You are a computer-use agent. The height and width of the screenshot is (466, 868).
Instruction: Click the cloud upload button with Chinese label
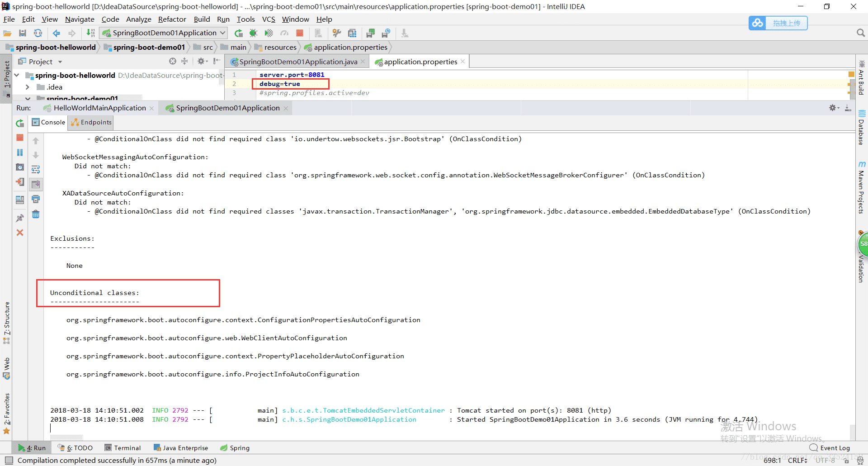[x=778, y=23]
